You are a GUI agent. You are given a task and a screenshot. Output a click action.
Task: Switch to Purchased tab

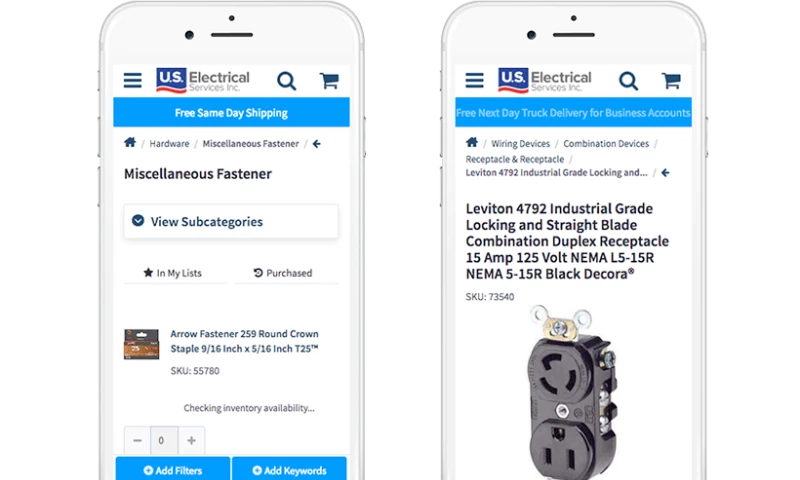283,273
